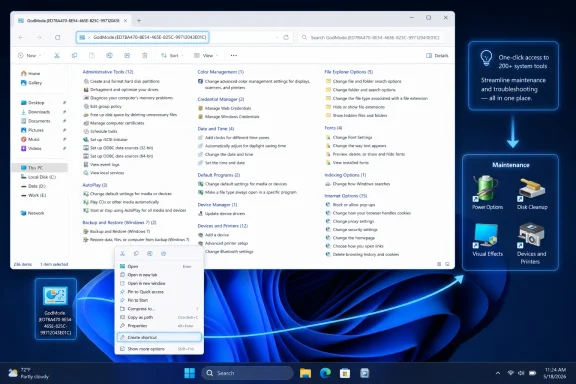
Task: Select Downloads in the navigation pane
Action: [39, 112]
